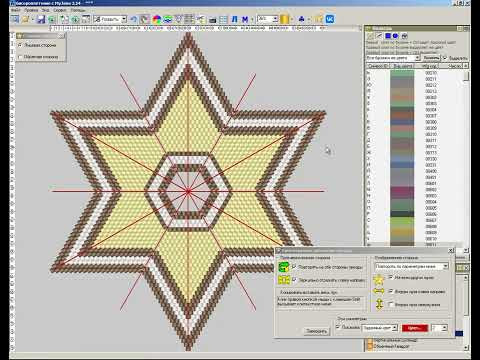Toggle the checkbox next to yellow mirror-halves icon
The image size is (480, 360).
click(x=294, y=280)
